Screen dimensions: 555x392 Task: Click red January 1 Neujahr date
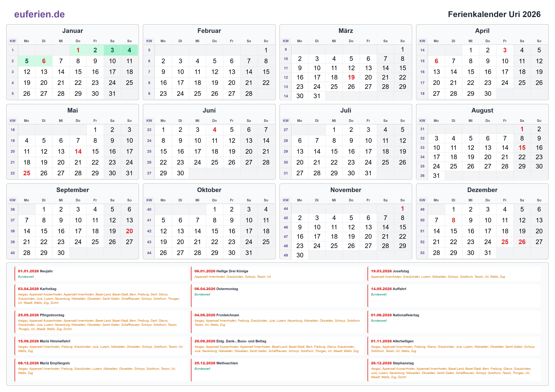tap(78, 50)
